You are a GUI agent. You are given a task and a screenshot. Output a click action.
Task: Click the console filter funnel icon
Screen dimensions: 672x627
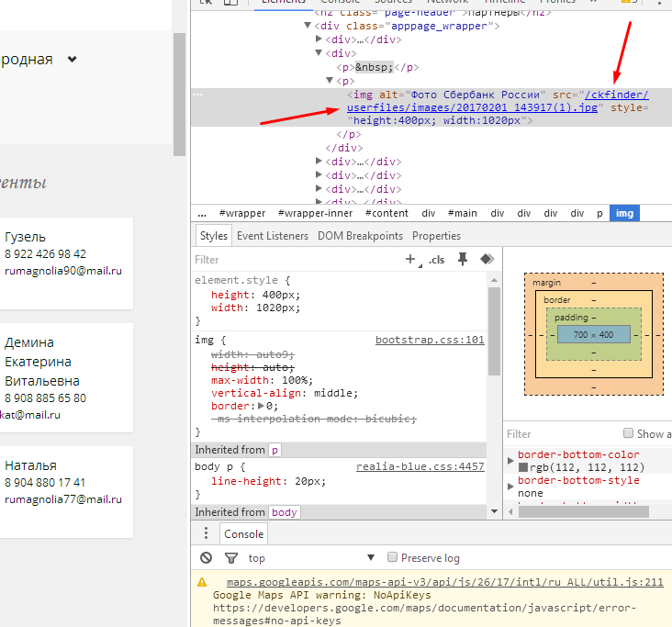point(231,558)
